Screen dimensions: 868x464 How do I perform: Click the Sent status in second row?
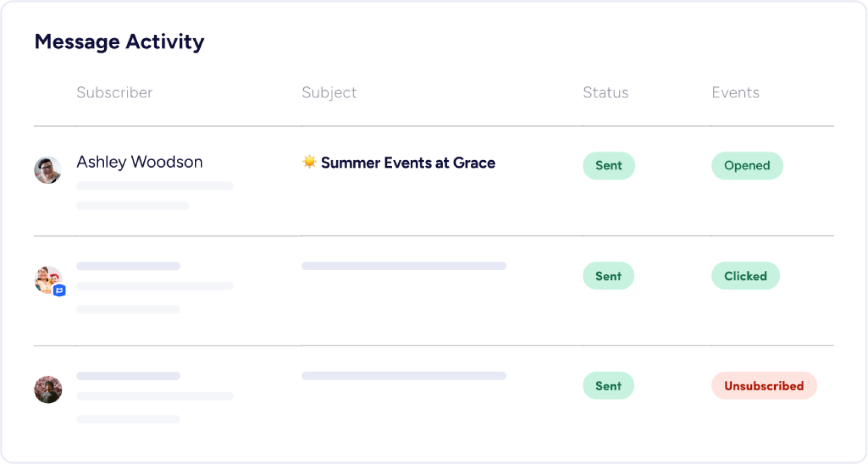(608, 276)
